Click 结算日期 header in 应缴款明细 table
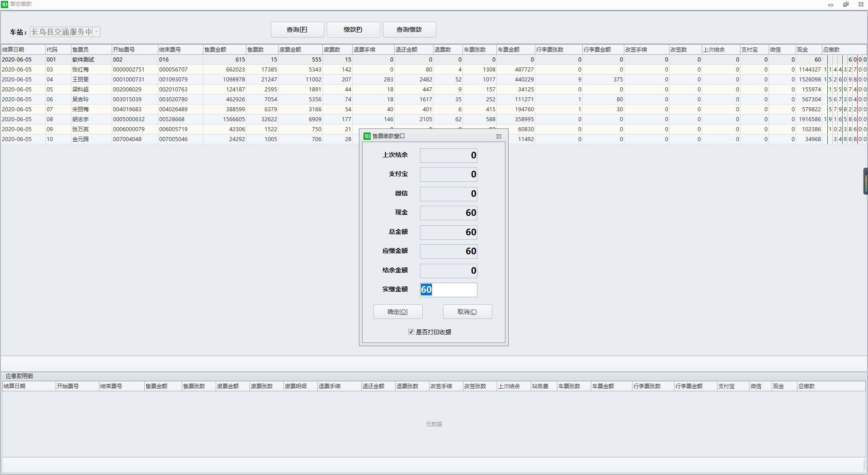Image resolution: width=868 pixels, height=475 pixels. coord(27,386)
